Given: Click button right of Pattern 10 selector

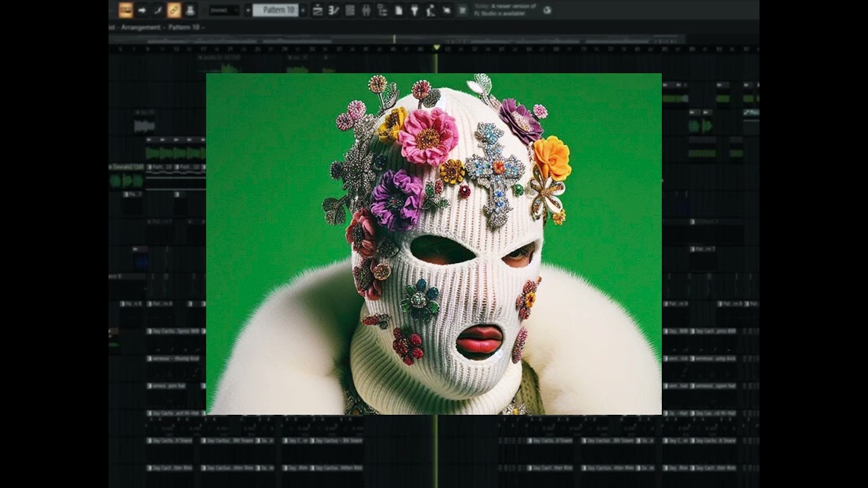Looking at the screenshot, I should pos(302,10).
